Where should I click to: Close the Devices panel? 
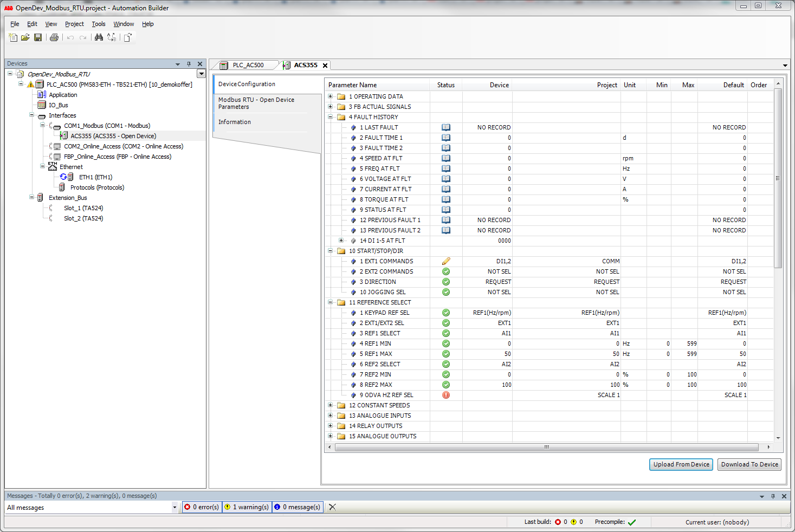(200, 64)
